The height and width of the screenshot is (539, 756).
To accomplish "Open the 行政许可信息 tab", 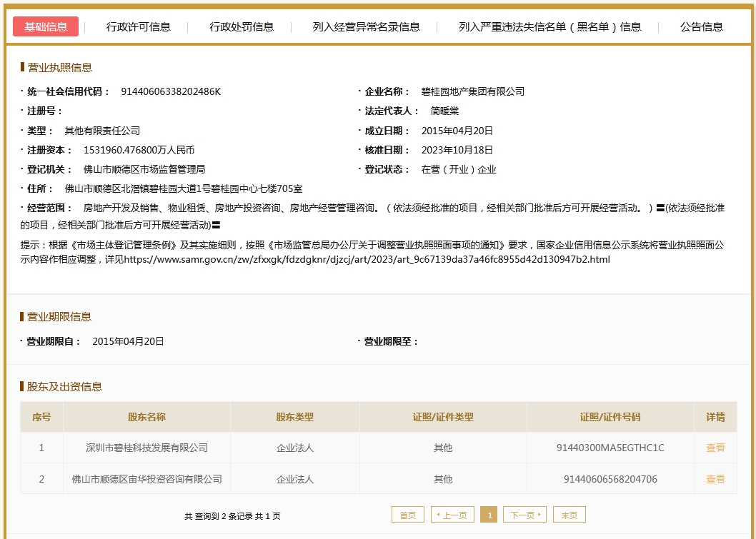I will pyautogui.click(x=139, y=26).
